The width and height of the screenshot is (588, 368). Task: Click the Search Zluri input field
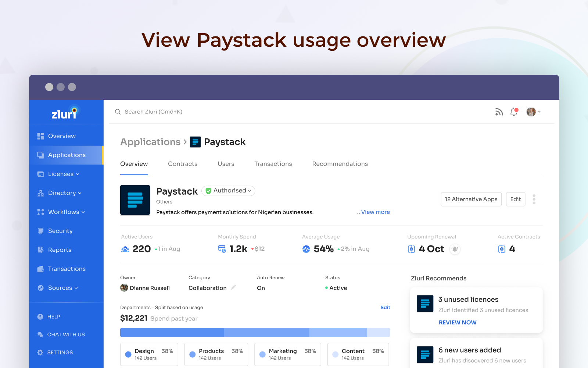click(154, 112)
